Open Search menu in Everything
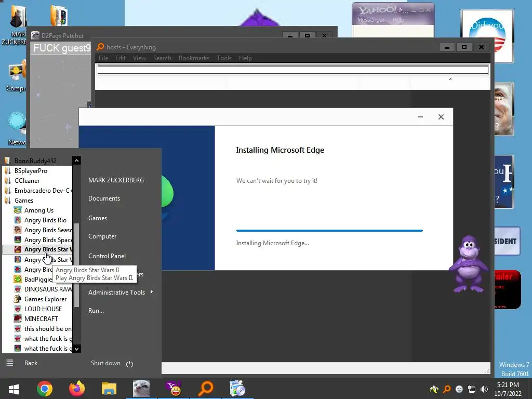Viewport: 532px width, 399px height. [x=162, y=58]
